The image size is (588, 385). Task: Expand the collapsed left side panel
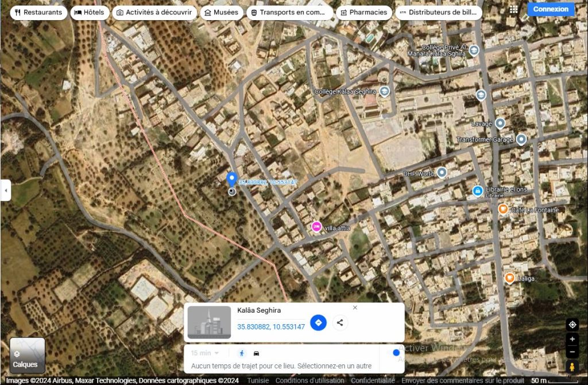point(6,190)
